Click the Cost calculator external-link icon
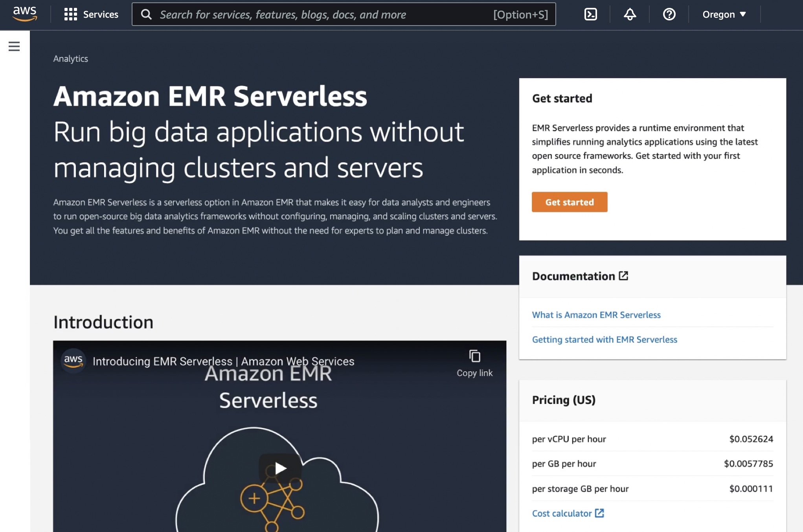803x532 pixels. click(599, 513)
